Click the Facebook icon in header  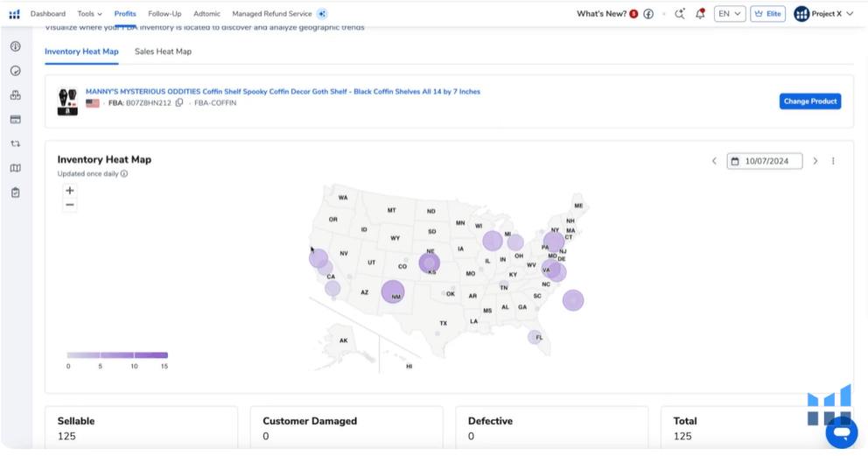(648, 14)
